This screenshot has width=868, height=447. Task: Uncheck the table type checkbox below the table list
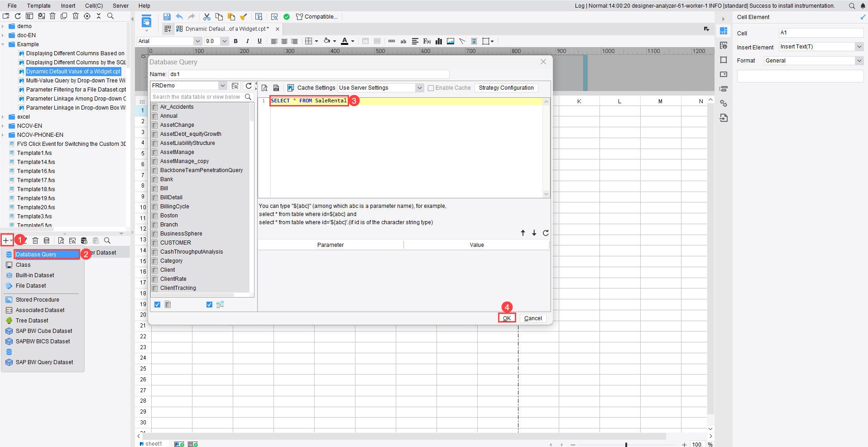coord(157,305)
